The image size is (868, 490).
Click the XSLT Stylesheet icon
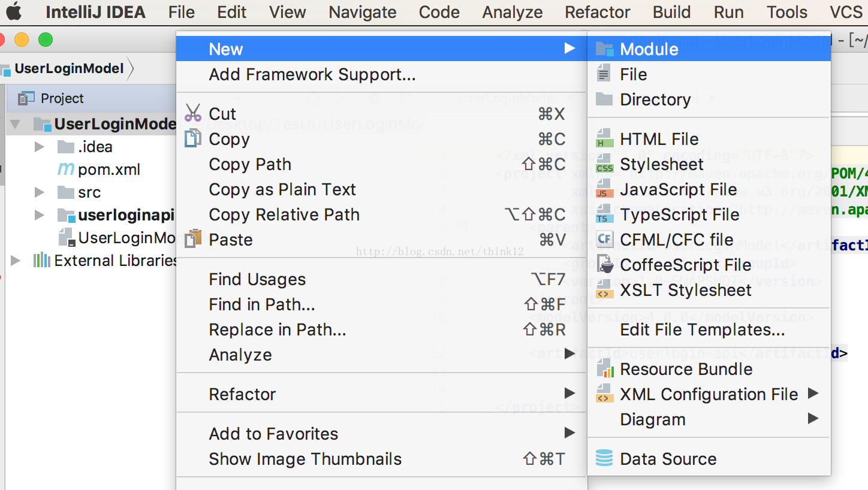(604, 290)
